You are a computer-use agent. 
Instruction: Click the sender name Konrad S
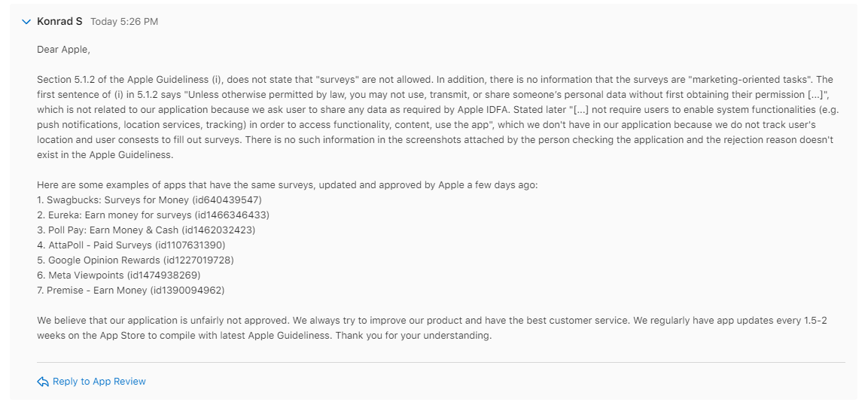59,22
